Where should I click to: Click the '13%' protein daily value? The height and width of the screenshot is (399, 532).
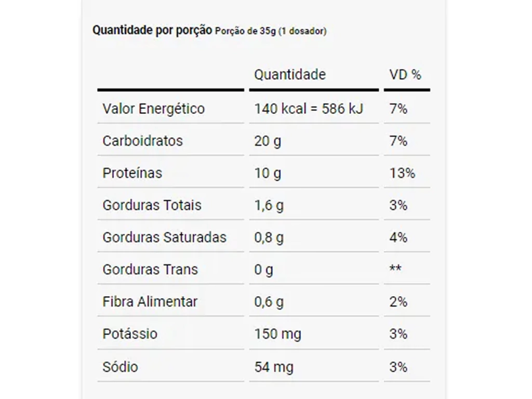tap(402, 173)
